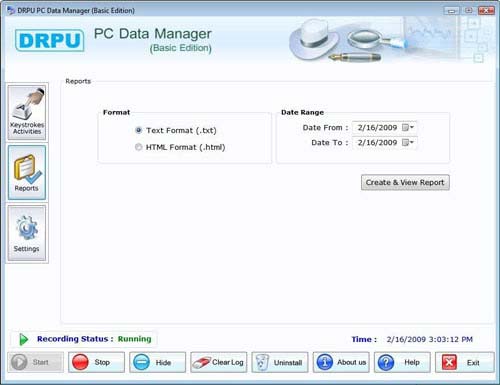Viewport: 500px width, 385px height.
Task: Click the green recording status play icon
Action: 23,339
